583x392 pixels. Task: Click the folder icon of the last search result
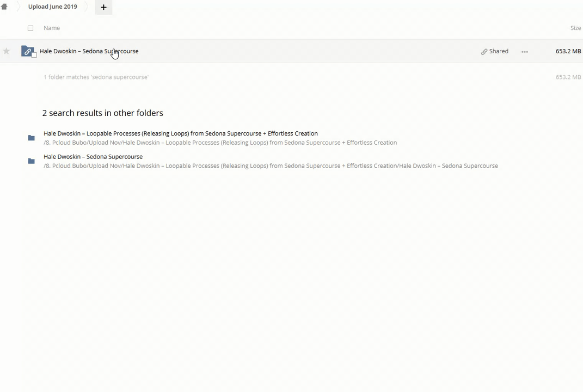[x=32, y=161]
